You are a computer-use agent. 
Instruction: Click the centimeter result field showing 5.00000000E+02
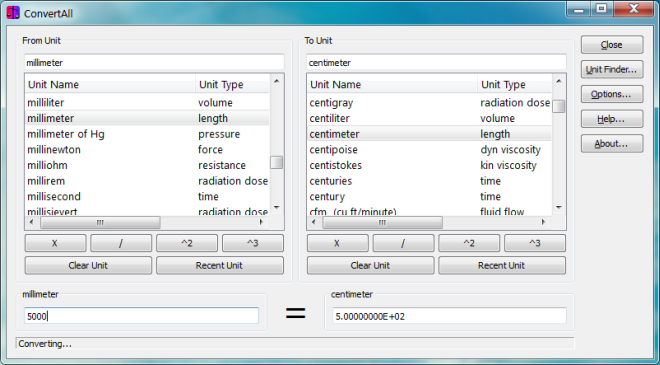coord(450,316)
